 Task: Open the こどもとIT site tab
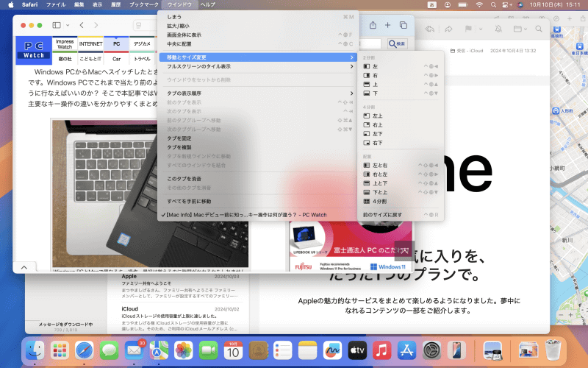90,59
